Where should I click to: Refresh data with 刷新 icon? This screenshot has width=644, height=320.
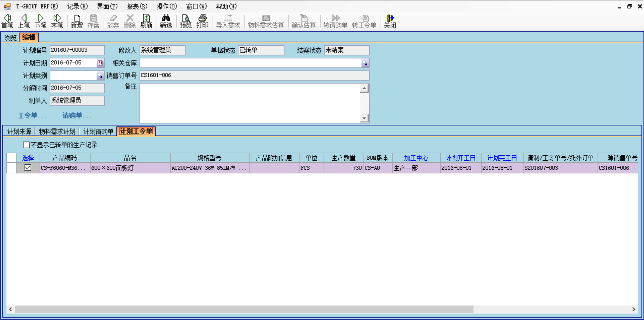(146, 21)
